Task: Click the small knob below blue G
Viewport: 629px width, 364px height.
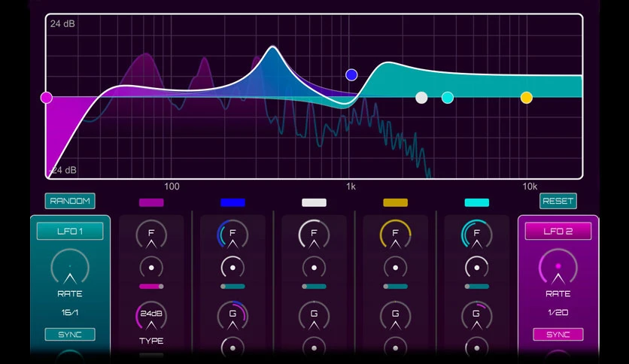Action: click(x=232, y=348)
